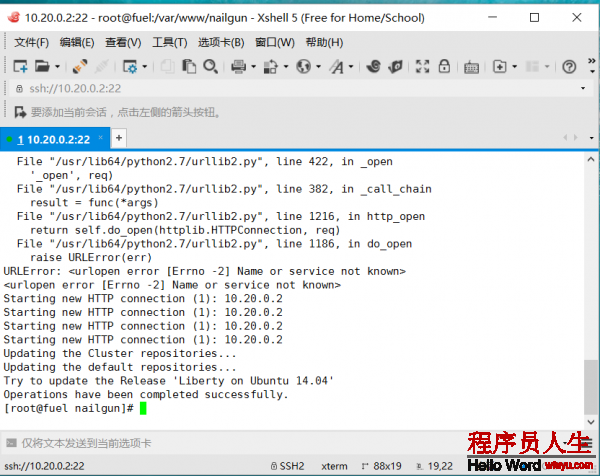Click the greyed-out tab arrange layout icon

(x=532, y=67)
